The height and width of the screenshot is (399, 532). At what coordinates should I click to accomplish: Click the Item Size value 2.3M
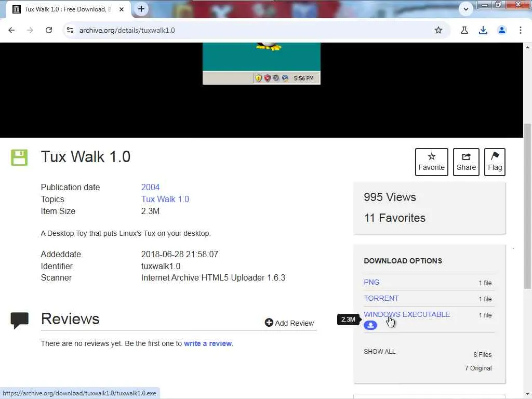tap(150, 211)
